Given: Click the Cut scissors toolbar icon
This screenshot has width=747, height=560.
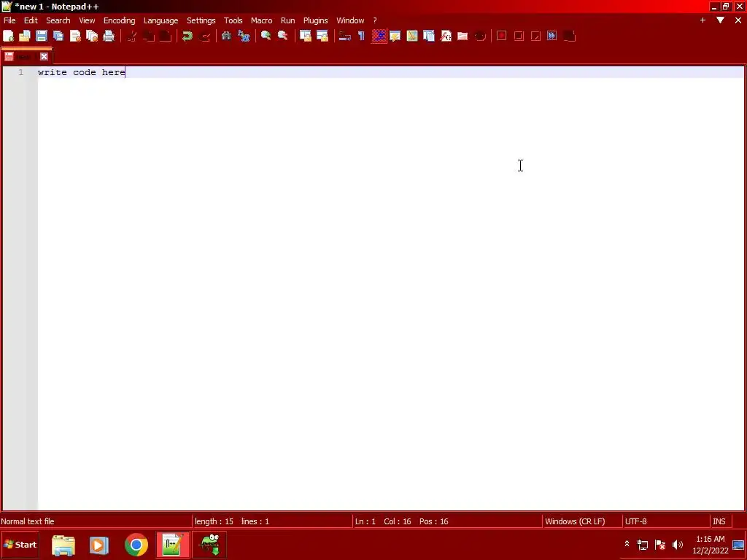Looking at the screenshot, I should coord(132,36).
